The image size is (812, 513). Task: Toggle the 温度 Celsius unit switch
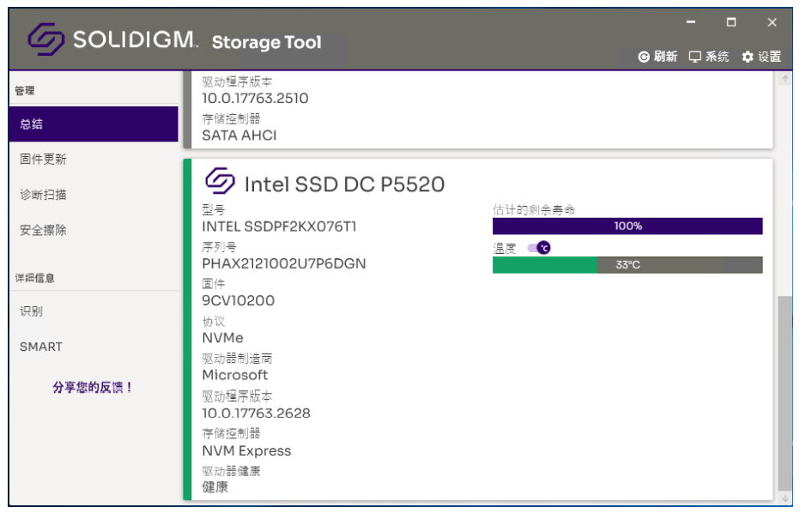tap(538, 248)
